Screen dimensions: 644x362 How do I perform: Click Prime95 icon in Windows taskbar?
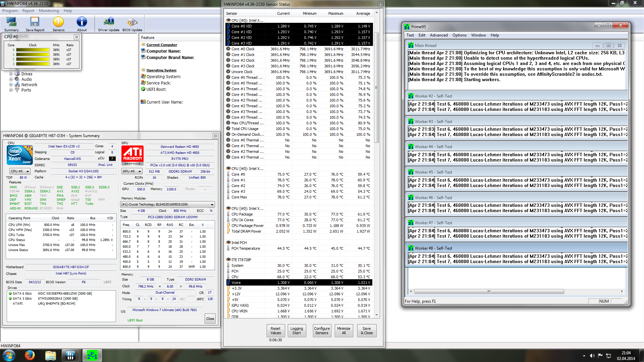92,355
